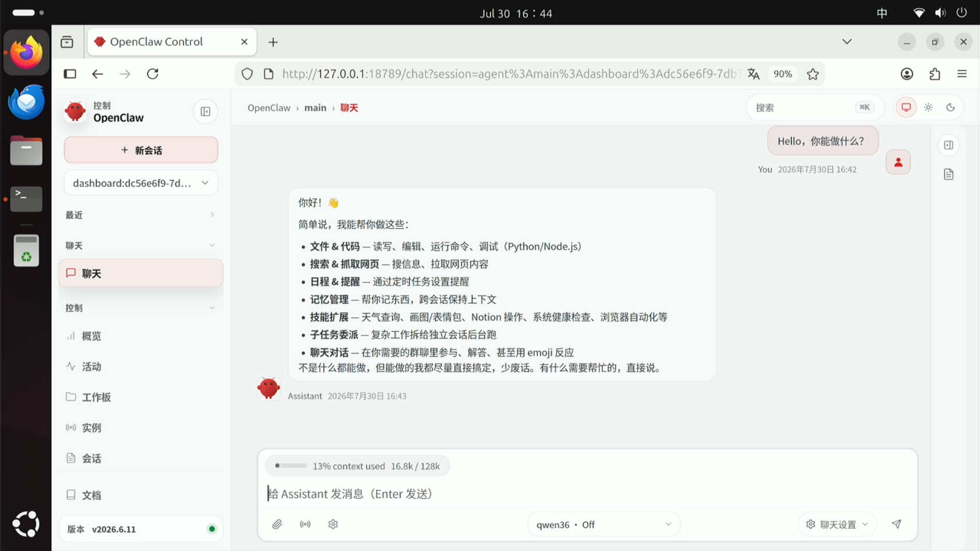This screenshot has width=980, height=551.
Task: Open 会话 sessions page
Action: pyautogui.click(x=141, y=458)
